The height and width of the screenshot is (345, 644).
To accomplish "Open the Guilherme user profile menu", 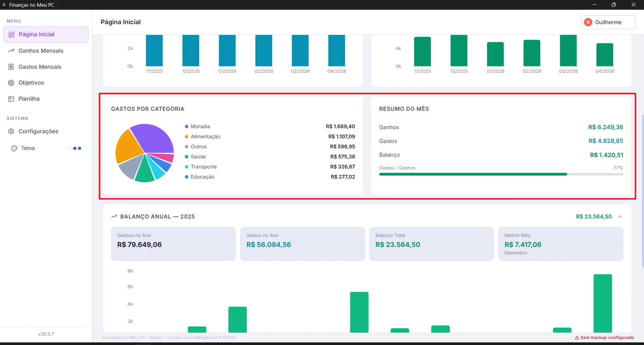I will (x=608, y=22).
